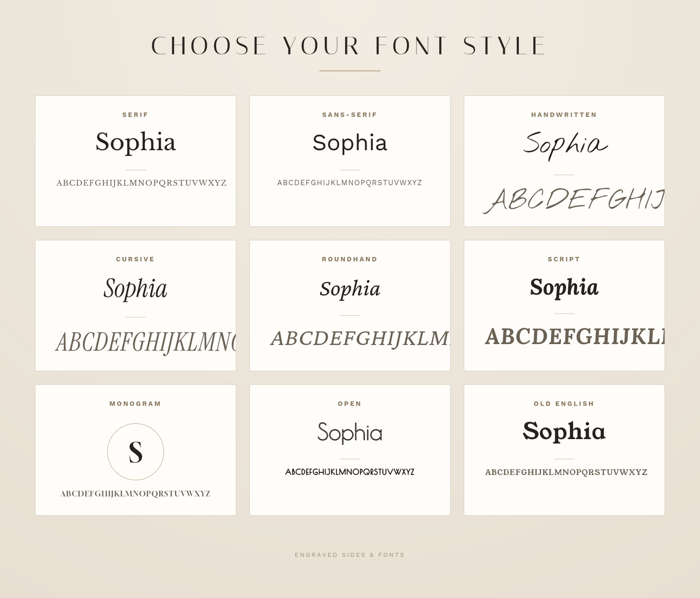700x598 pixels.
Task: Choose the Sans-Serif font card
Action: 350,161
